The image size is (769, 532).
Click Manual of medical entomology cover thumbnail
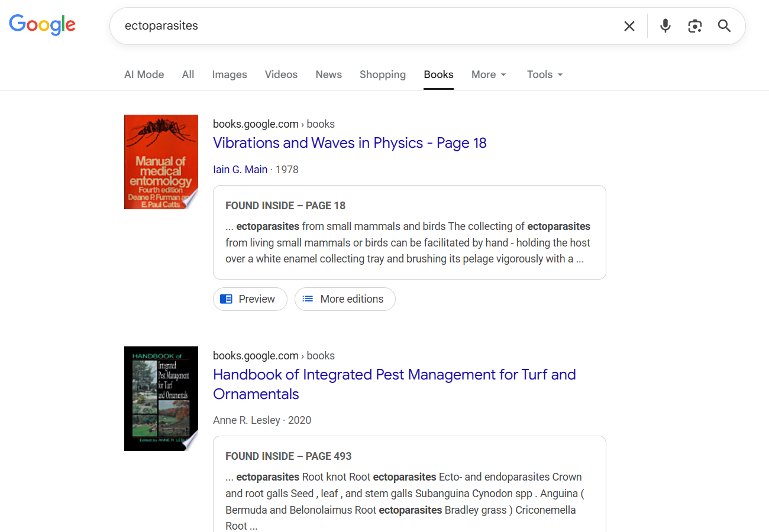click(x=161, y=162)
